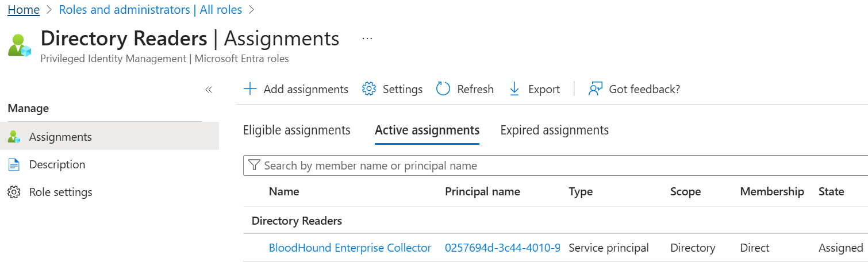Click the Assignments sidebar icon
The height and width of the screenshot is (262, 868).
tap(14, 137)
